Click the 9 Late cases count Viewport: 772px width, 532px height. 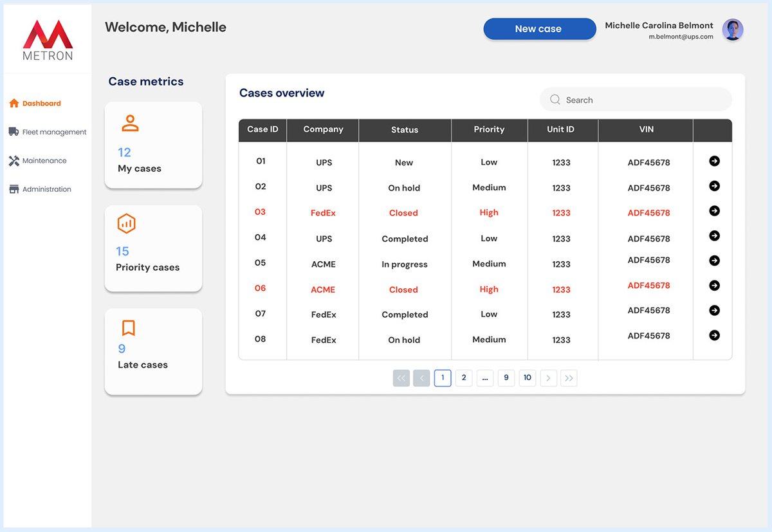coord(122,349)
